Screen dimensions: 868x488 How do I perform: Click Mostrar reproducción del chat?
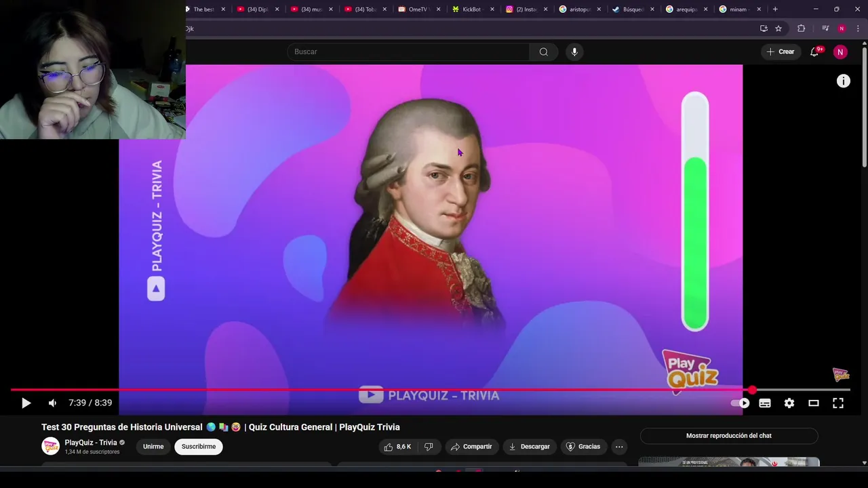(729, 436)
